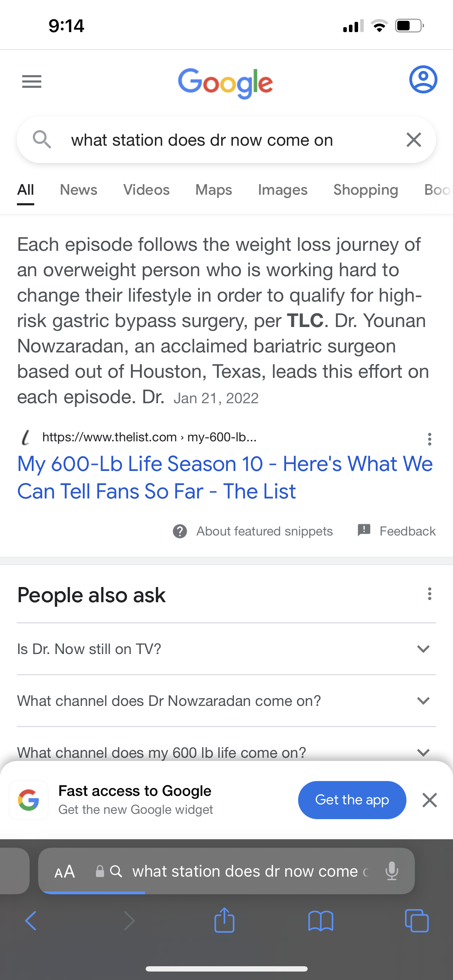Image resolution: width=453 pixels, height=980 pixels.
Task: Switch to the Videos tab
Action: [x=146, y=190]
